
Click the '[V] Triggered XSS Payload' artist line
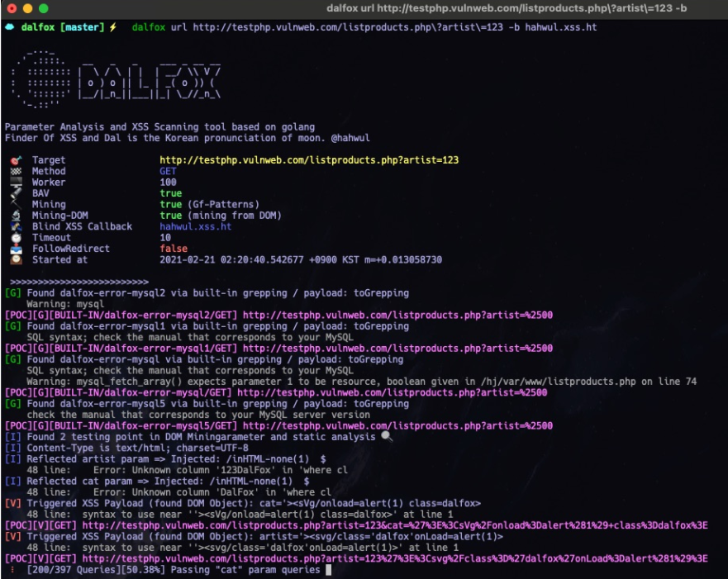click(254, 537)
